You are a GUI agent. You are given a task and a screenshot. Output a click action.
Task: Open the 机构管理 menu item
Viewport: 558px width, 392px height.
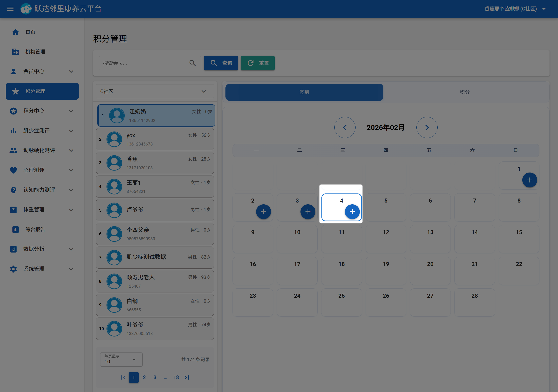(x=42, y=51)
